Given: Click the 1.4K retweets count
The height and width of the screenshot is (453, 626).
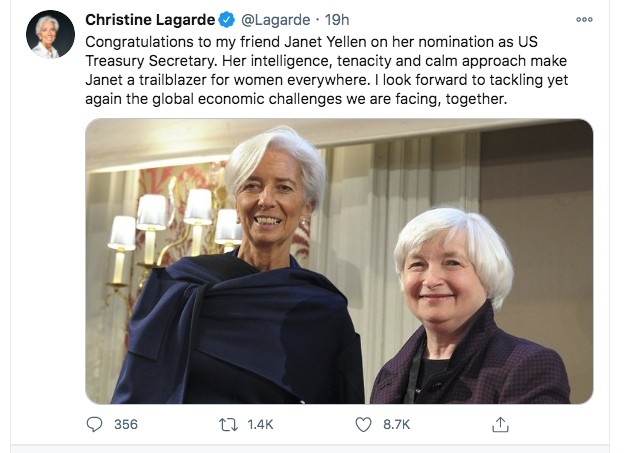Looking at the screenshot, I should click(259, 424).
